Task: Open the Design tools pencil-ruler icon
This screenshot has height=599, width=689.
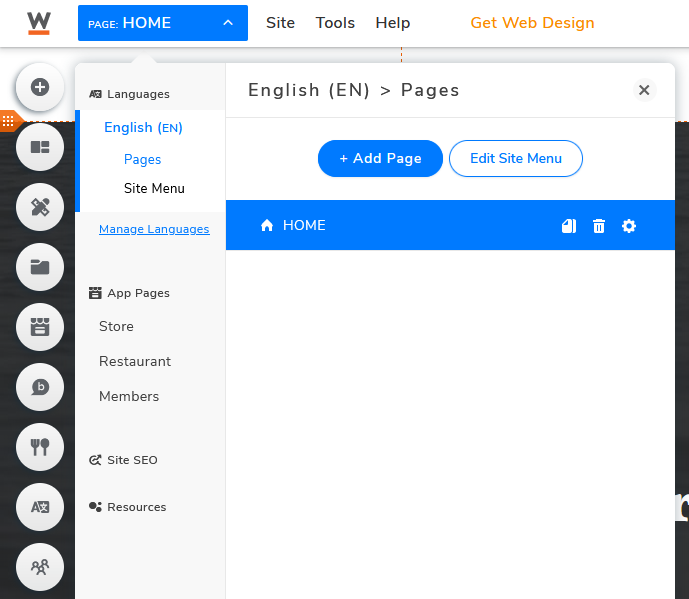Action: point(40,207)
